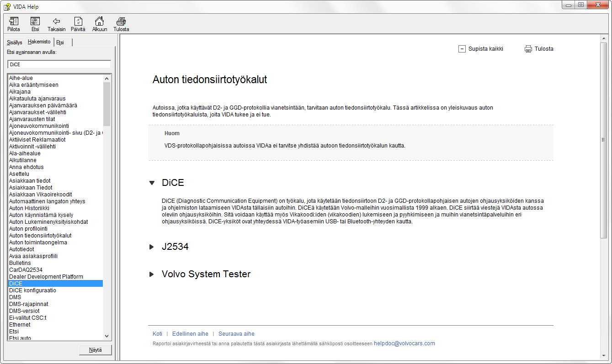Click the index list scrollbar down arrow
Viewport: 612px width, 364px height.
(107, 336)
